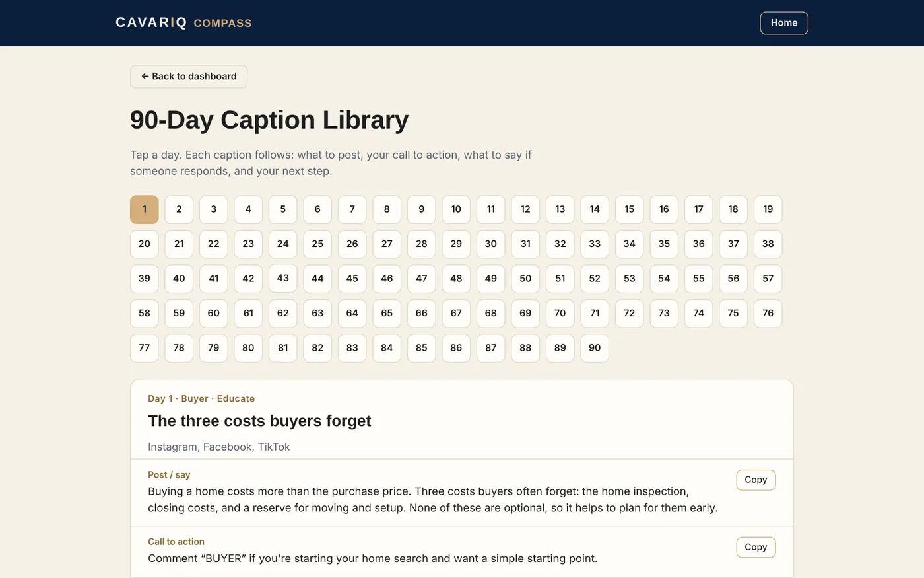This screenshot has height=578, width=924.
Task: Open day 73 caption
Action: click(x=664, y=314)
